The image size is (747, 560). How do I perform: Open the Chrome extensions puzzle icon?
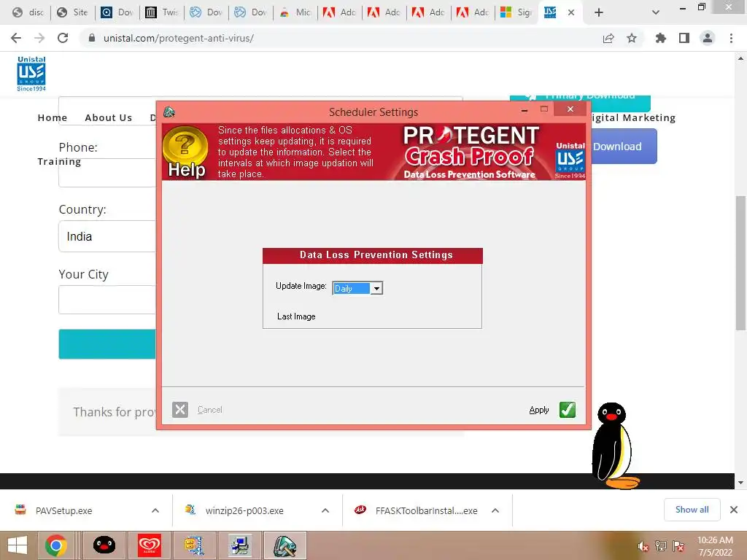point(660,38)
